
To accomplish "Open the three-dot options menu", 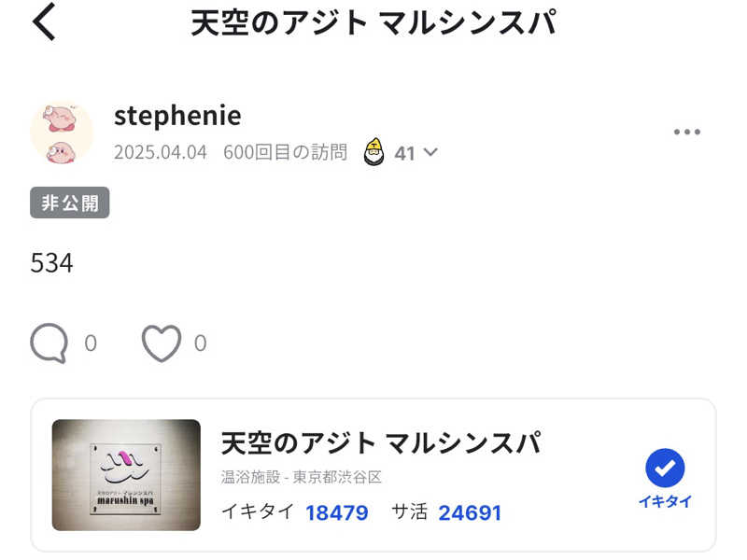I will tap(686, 132).
